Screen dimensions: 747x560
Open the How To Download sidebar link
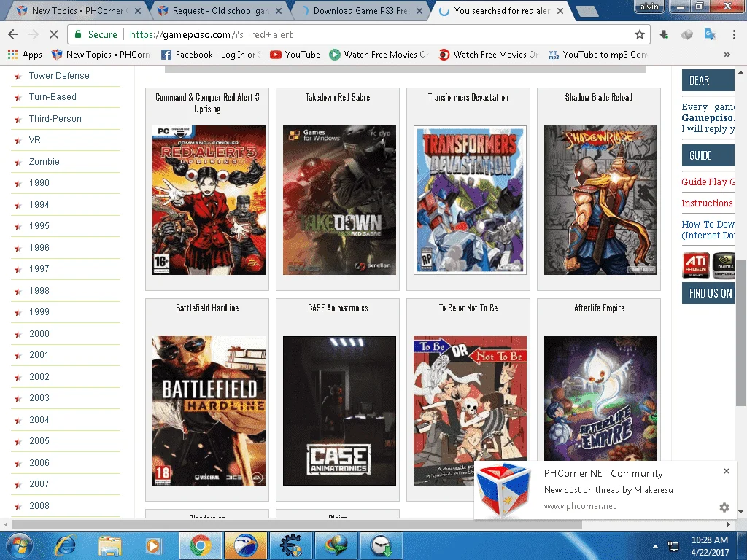point(708,230)
